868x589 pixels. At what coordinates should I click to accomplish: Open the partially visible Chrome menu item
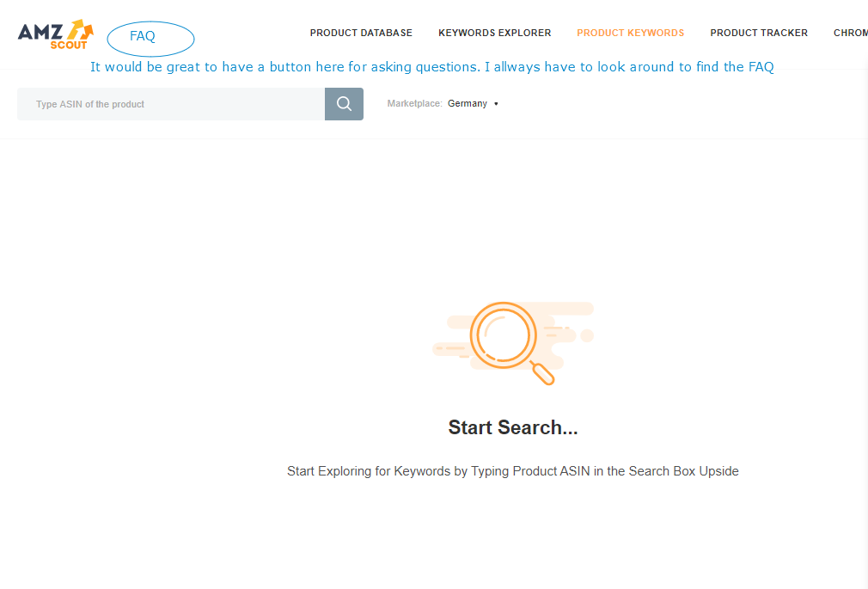coord(850,33)
